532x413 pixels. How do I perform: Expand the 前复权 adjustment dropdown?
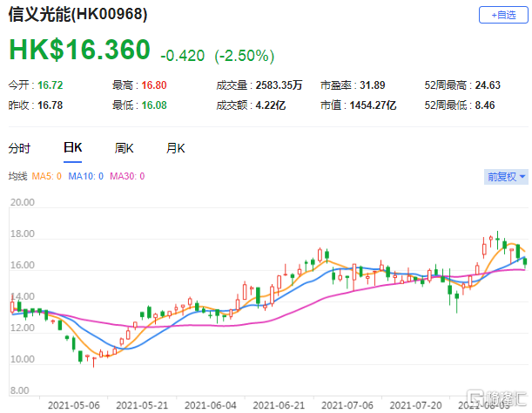(506, 177)
